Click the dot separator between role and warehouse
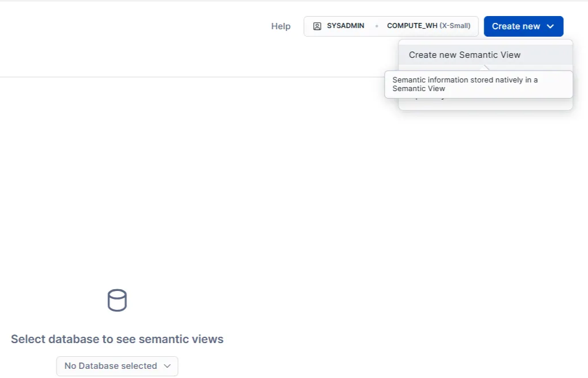 click(376, 26)
